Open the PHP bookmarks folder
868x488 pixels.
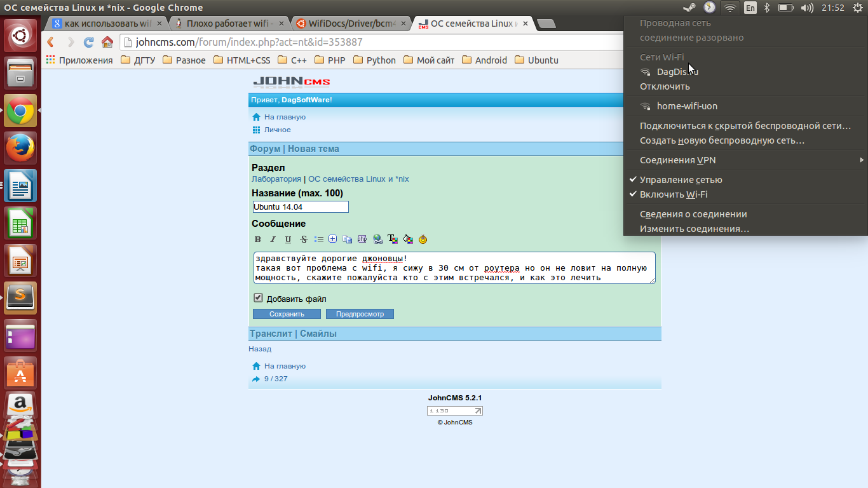point(329,60)
